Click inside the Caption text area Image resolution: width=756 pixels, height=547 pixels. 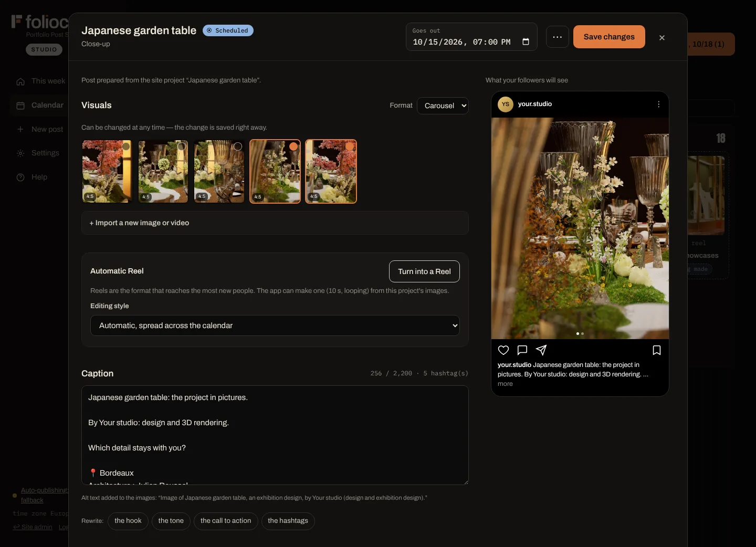pos(275,435)
